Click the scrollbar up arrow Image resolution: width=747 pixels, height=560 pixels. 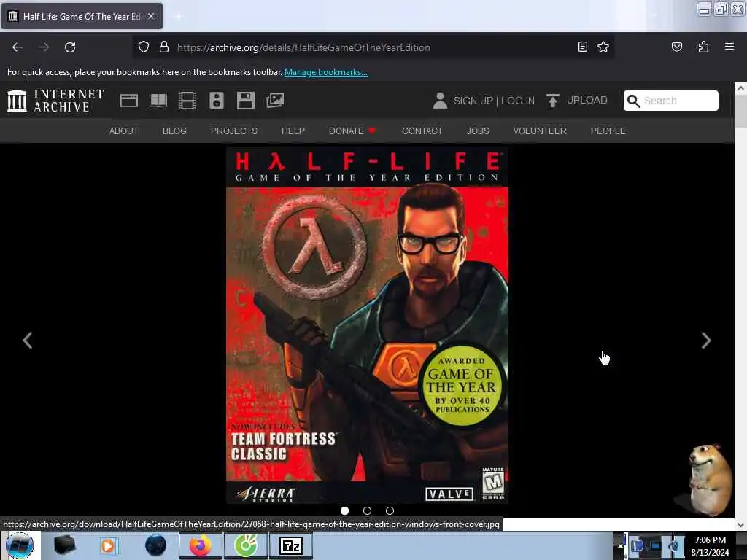(x=740, y=88)
